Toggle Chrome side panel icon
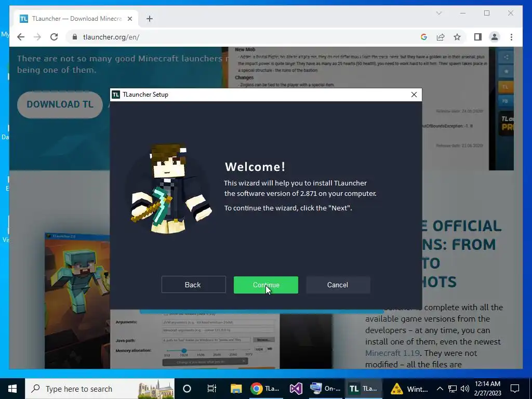532x399 pixels. [478, 37]
